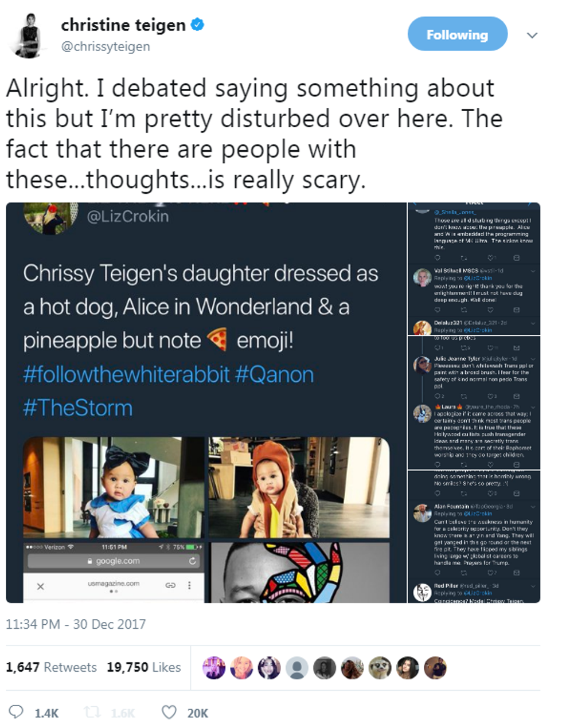The width and height of the screenshot is (562, 728).
Task: Open the @LizCrokin screenshot image
Action: pos(206,321)
